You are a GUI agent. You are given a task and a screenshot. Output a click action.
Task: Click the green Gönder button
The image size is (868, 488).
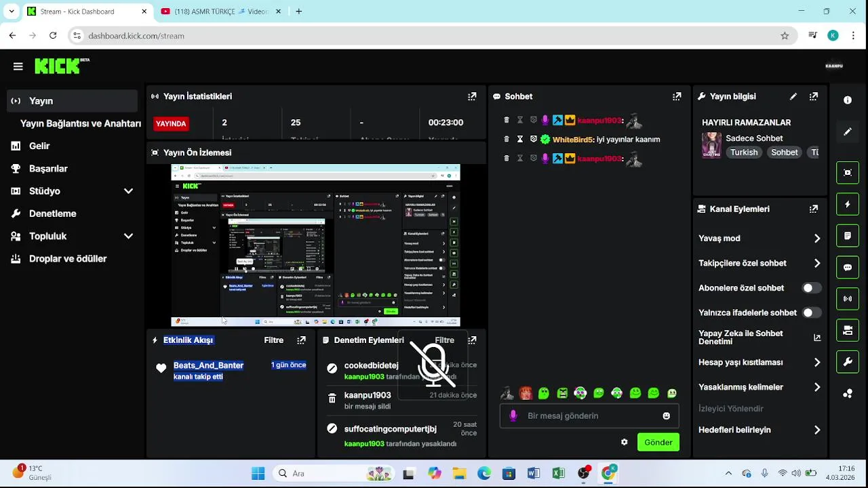tap(658, 442)
